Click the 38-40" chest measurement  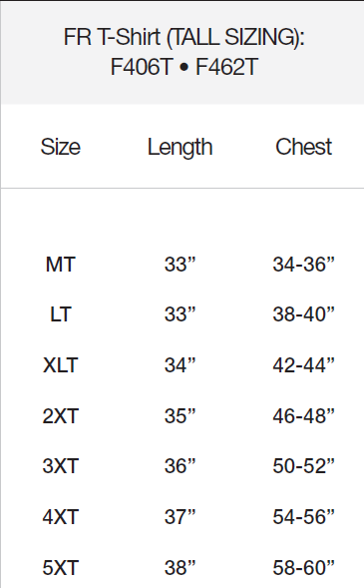pyautogui.click(x=304, y=314)
